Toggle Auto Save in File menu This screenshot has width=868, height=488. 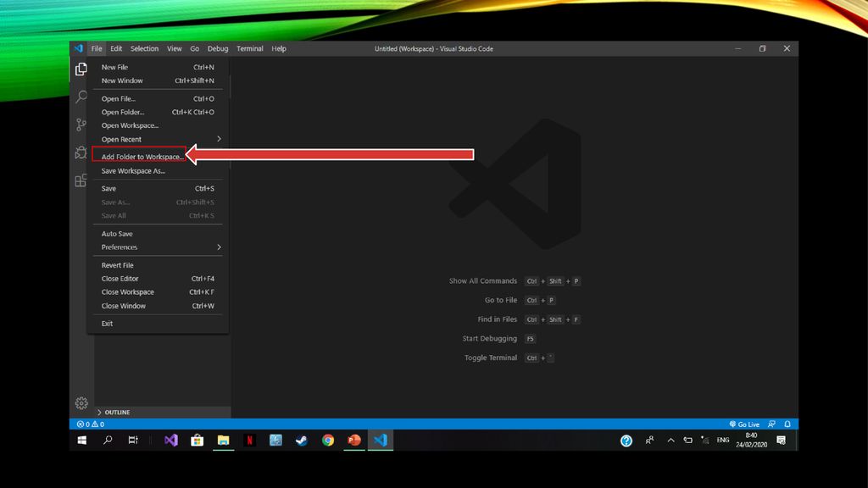[x=158, y=234]
